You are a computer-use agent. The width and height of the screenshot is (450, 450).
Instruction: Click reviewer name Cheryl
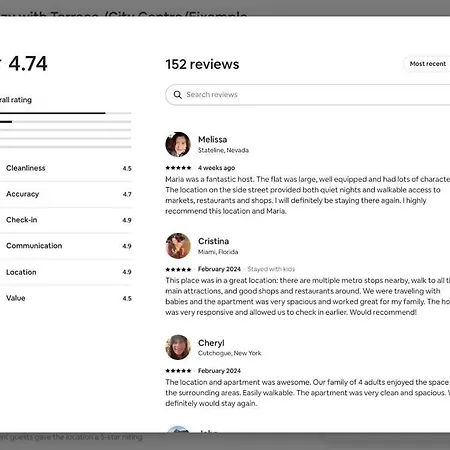pos(211,343)
